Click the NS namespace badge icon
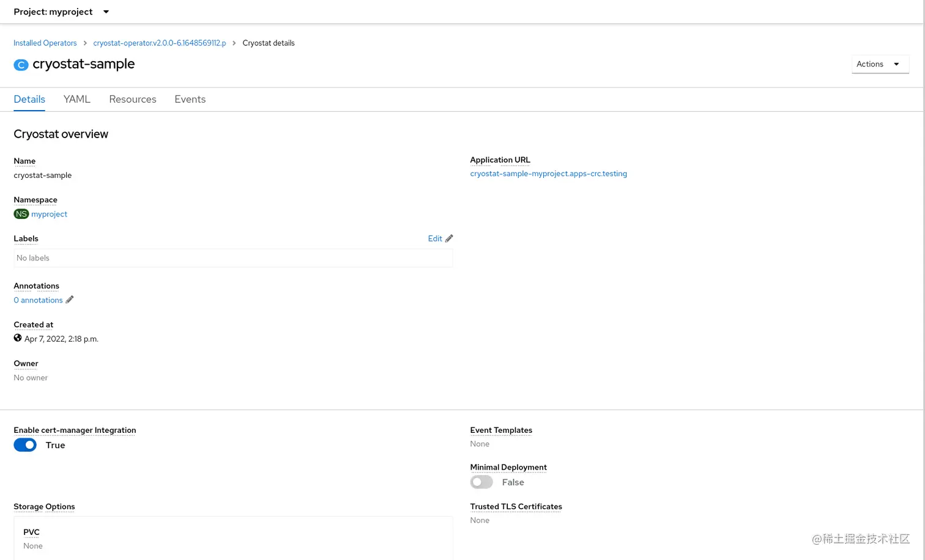The image size is (925, 560). pyautogui.click(x=21, y=213)
